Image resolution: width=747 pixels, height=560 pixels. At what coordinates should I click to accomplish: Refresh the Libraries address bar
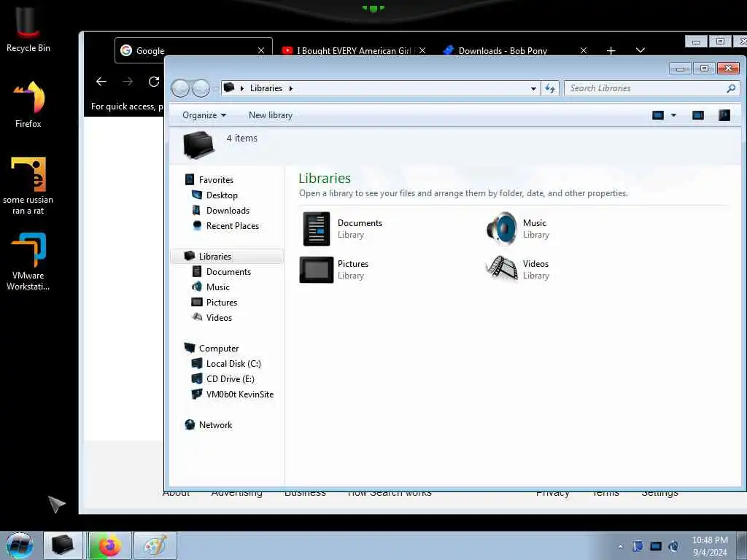(x=550, y=88)
